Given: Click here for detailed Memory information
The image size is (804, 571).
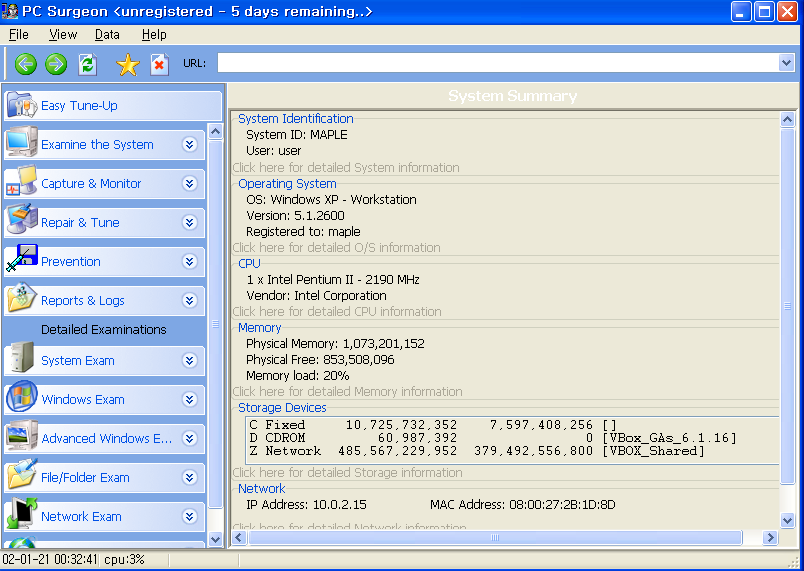Looking at the screenshot, I should coord(348,392).
